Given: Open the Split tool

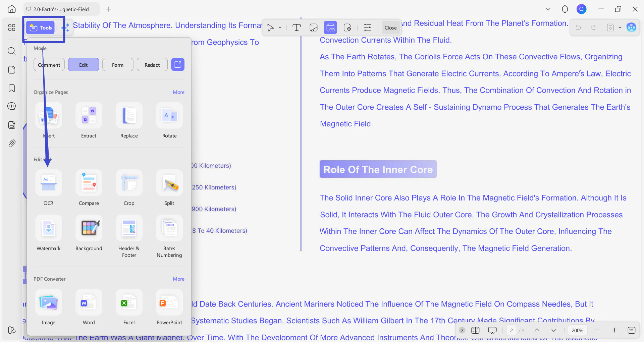Looking at the screenshot, I should pyautogui.click(x=169, y=188).
